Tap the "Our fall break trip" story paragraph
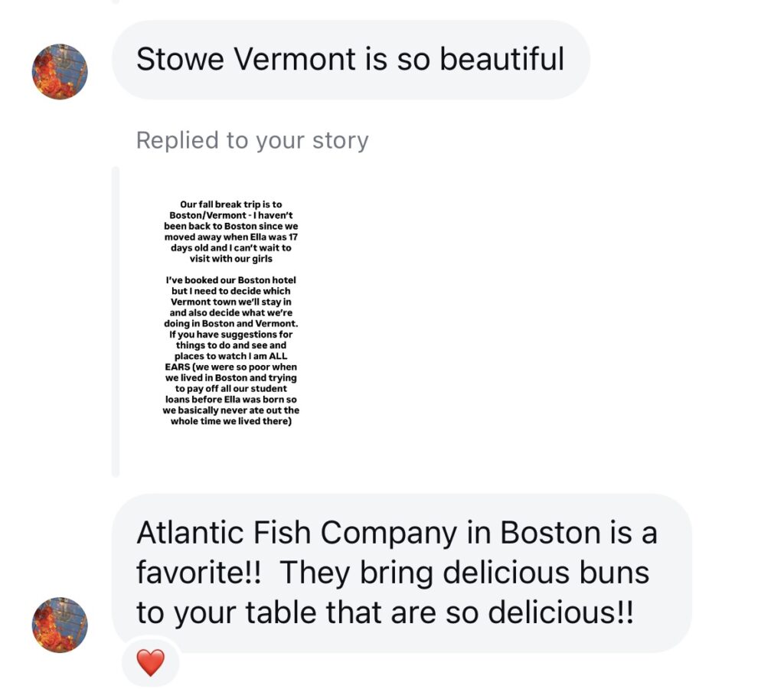Viewport: 784px width, 689px height. tap(230, 231)
